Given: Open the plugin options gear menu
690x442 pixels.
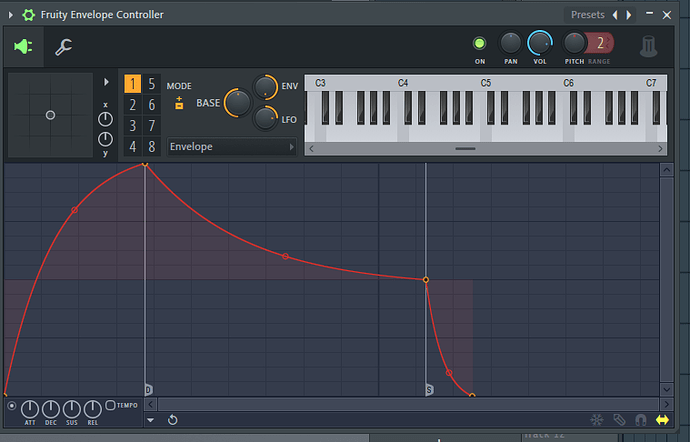Looking at the screenshot, I should pos(29,15).
